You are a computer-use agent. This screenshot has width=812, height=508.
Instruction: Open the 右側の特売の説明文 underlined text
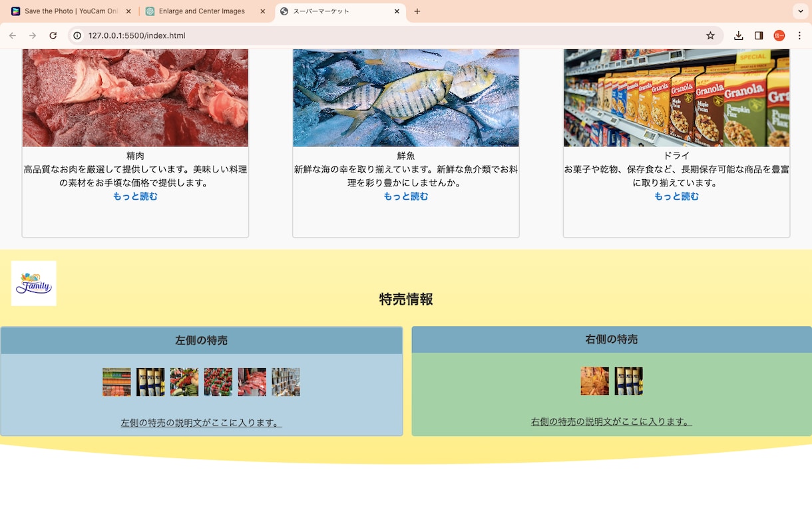(x=612, y=421)
